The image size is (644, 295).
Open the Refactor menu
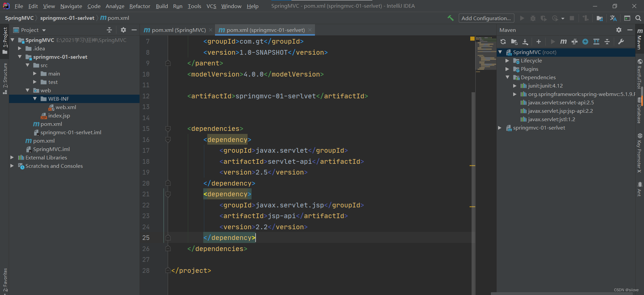140,6
